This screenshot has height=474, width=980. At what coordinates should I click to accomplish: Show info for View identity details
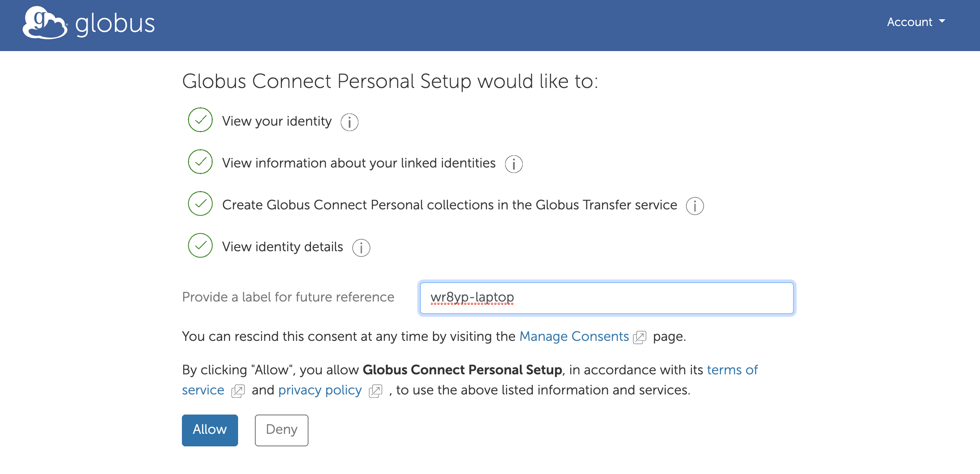[x=361, y=248]
